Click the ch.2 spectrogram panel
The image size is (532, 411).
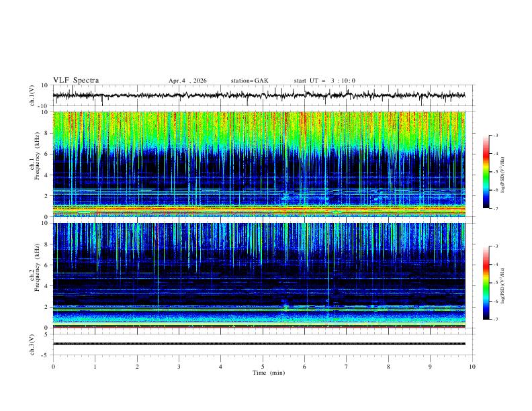259,275
